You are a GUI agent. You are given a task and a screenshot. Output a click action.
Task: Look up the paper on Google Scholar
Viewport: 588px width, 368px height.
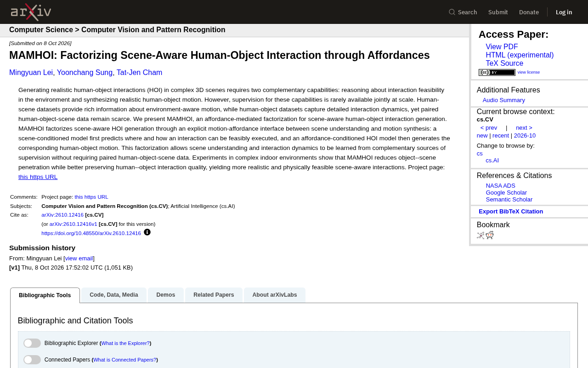point(506,193)
